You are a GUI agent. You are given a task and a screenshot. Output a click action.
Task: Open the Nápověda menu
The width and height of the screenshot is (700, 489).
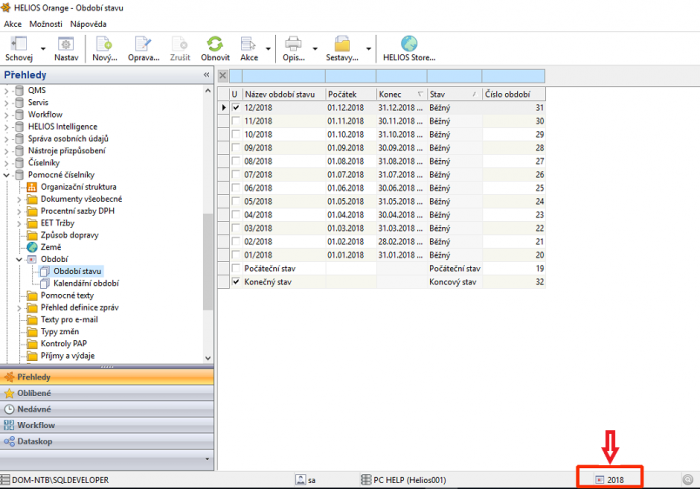pyautogui.click(x=88, y=24)
